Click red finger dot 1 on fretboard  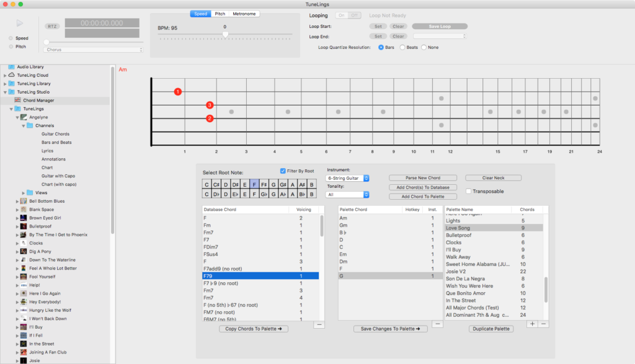click(177, 92)
